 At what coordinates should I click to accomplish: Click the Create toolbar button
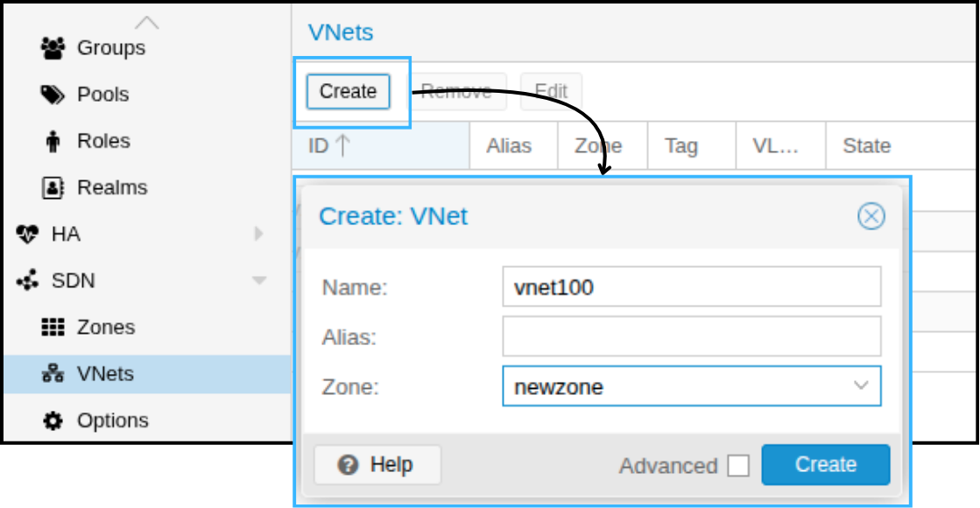click(x=348, y=91)
